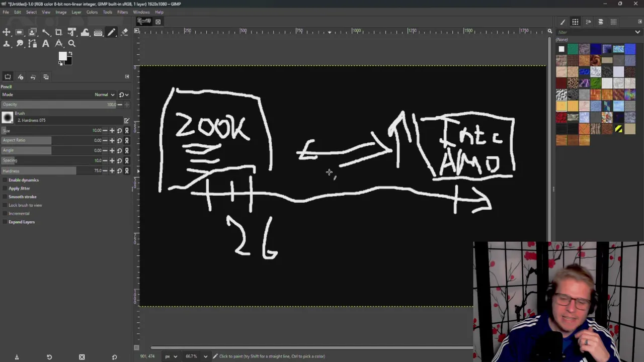Image resolution: width=644 pixels, height=362 pixels.
Task: Switch to the Brushes tab in right dock
Action: click(x=562, y=22)
